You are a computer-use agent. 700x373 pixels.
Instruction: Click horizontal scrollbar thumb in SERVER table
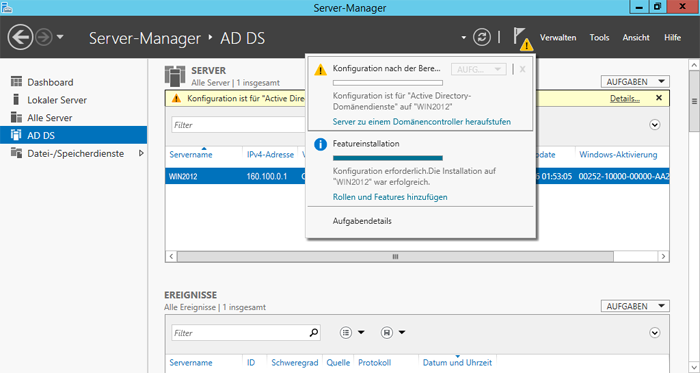pos(395,257)
